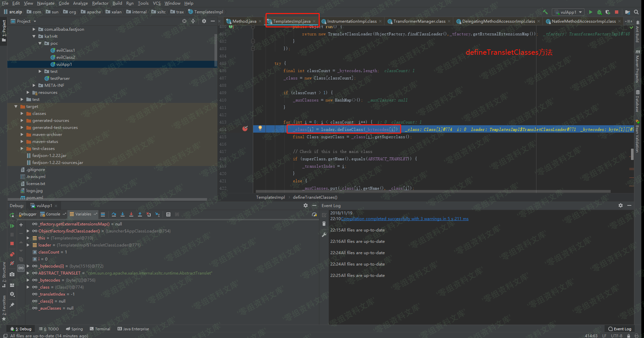Toggle the watches glasses button in Variables
Screen dimensions: 644x338
(21, 268)
